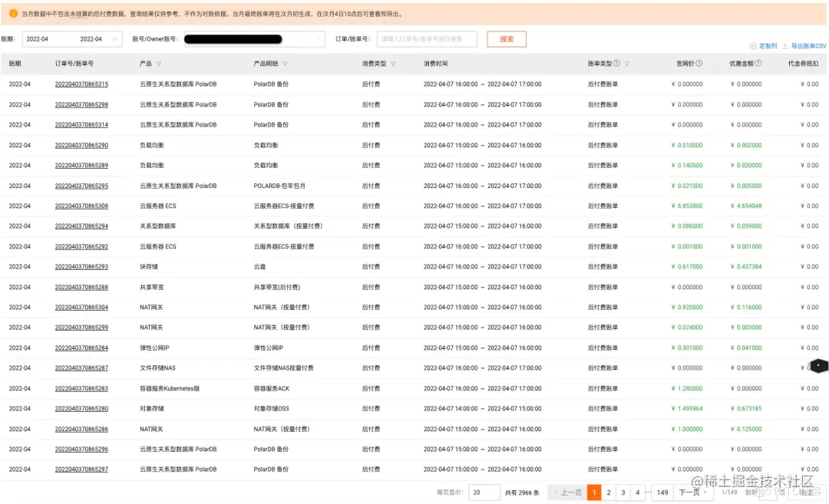Open order link 2022040370865290
The width and height of the screenshot is (829, 504).
[81, 145]
